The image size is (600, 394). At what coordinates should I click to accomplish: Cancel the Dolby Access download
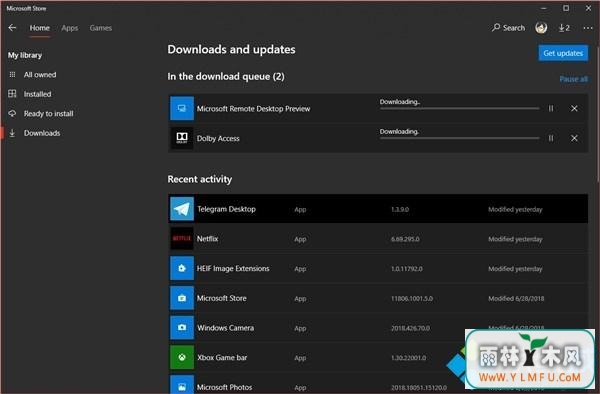click(574, 138)
